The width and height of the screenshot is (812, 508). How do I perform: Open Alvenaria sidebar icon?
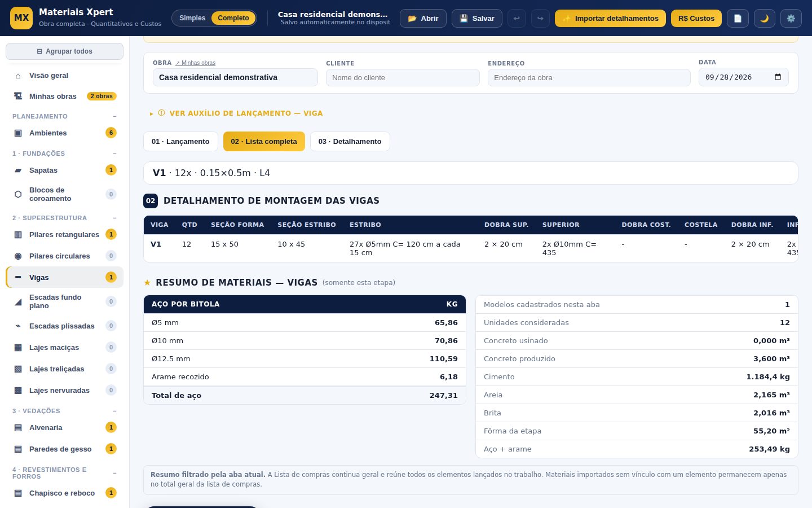[18, 428]
